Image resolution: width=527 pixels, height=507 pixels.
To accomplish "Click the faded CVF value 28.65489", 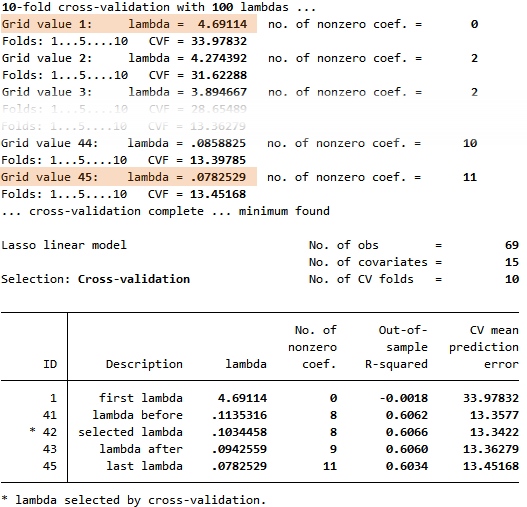I will click(219, 109).
